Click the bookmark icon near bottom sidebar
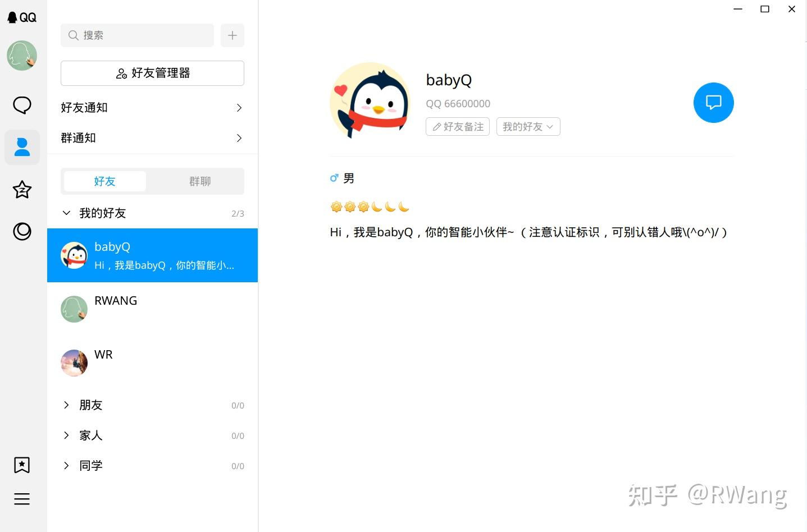The width and height of the screenshot is (807, 532). tap(22, 465)
